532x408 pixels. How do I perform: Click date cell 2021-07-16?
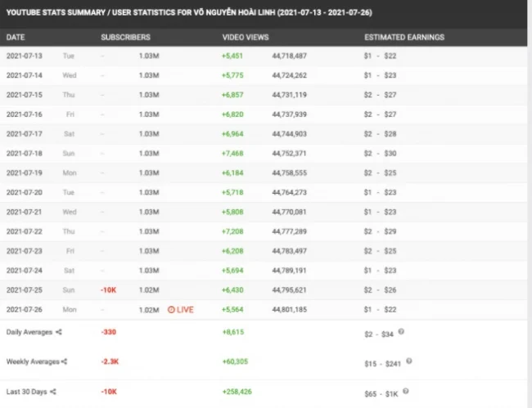tap(25, 114)
